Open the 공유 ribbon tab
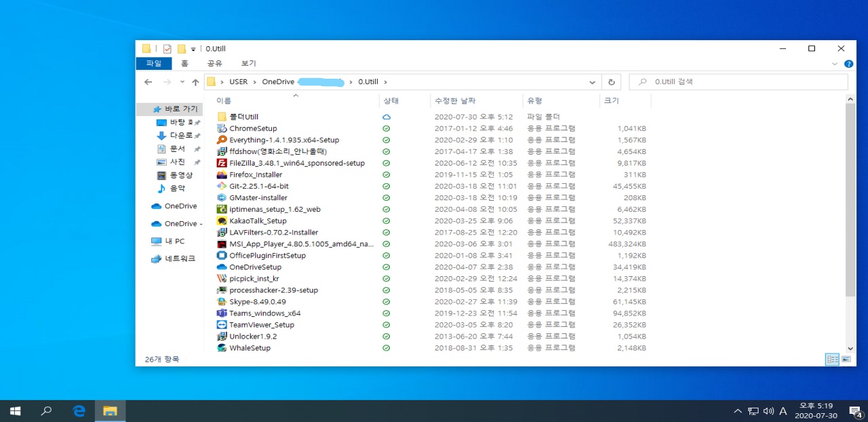Viewport: 868px width, 422px height. point(215,64)
